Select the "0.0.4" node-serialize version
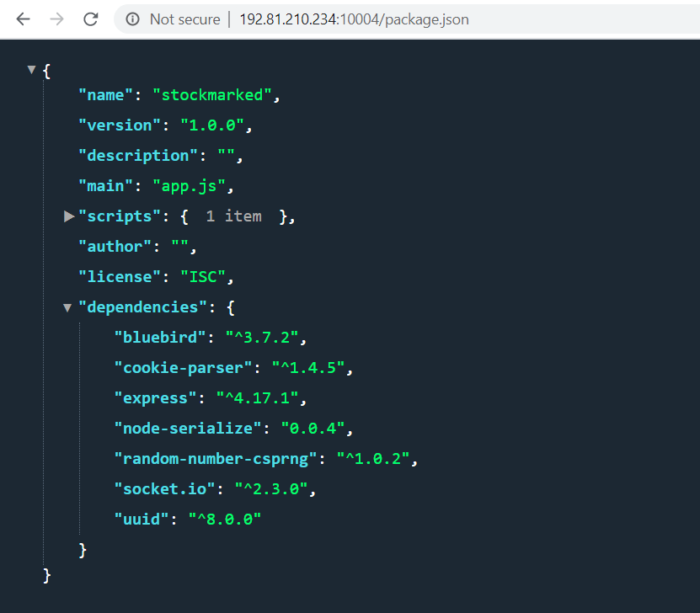 tap(313, 429)
